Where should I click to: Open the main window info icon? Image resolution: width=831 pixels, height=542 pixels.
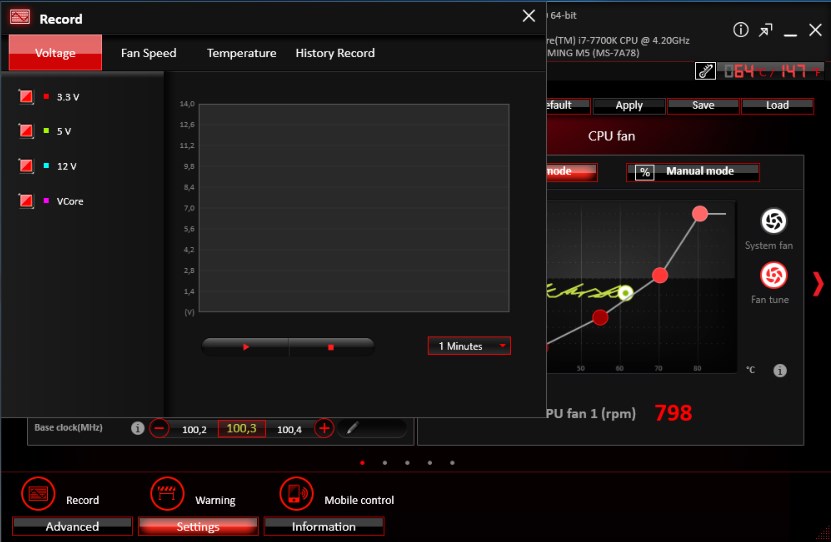[740, 30]
